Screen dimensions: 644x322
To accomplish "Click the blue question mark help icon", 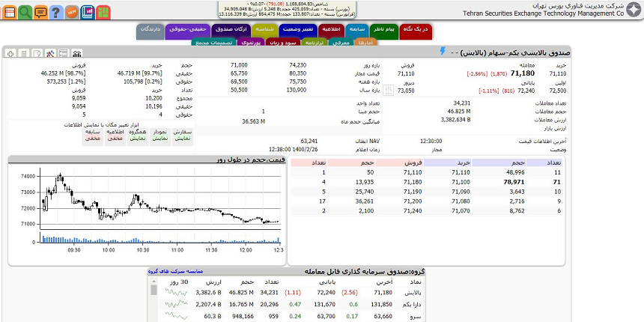I will pos(55,12).
